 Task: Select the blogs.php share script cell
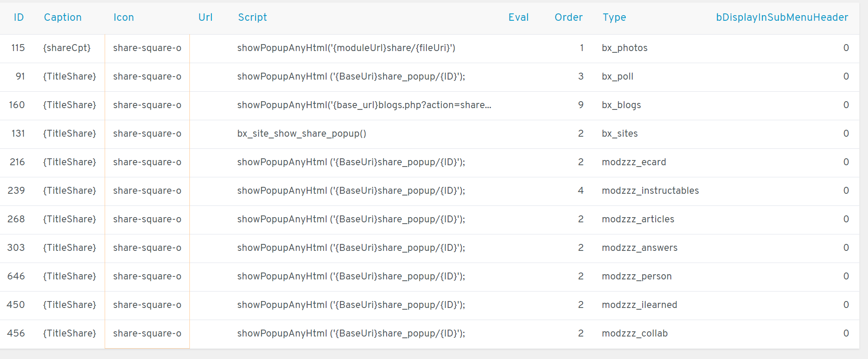point(364,105)
